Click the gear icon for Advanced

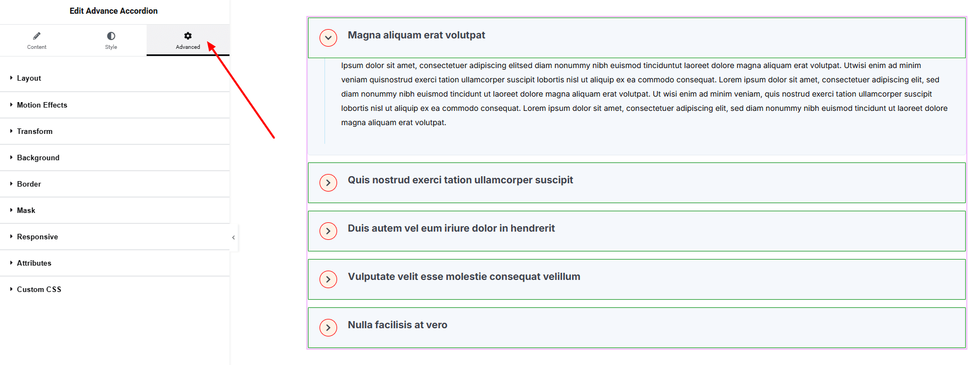[188, 36]
